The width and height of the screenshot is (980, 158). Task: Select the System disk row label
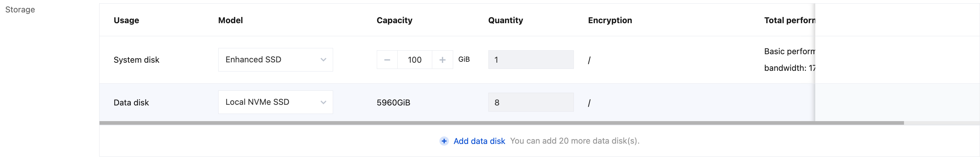pyautogui.click(x=136, y=60)
